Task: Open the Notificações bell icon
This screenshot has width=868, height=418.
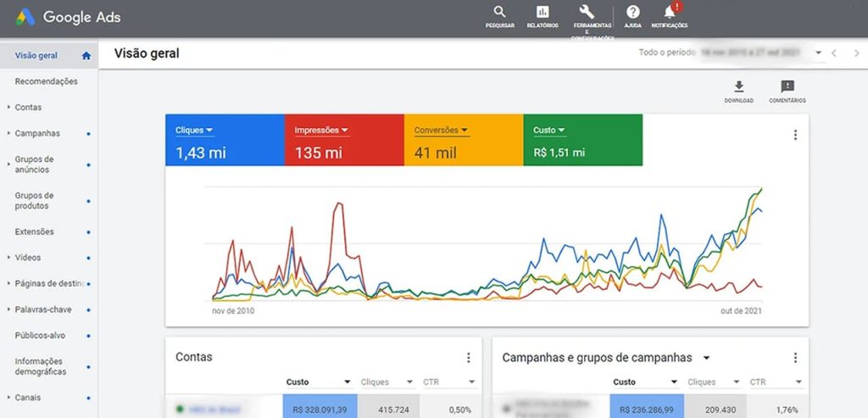Action: pos(670,13)
